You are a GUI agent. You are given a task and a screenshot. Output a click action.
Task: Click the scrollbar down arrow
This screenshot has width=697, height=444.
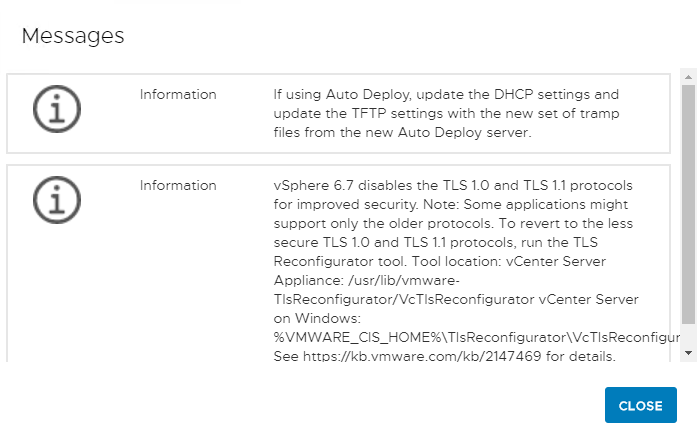coord(688,352)
